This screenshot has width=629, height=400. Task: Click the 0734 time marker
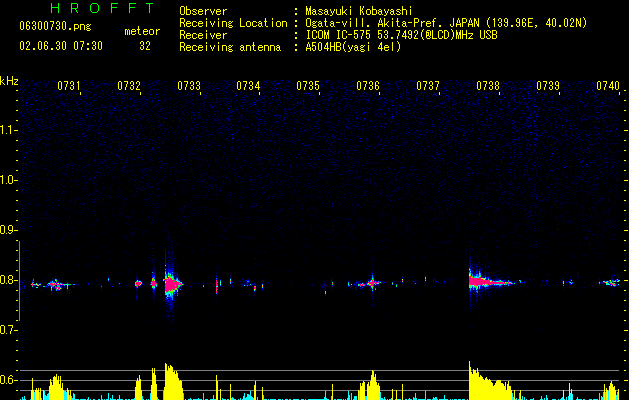[248, 86]
